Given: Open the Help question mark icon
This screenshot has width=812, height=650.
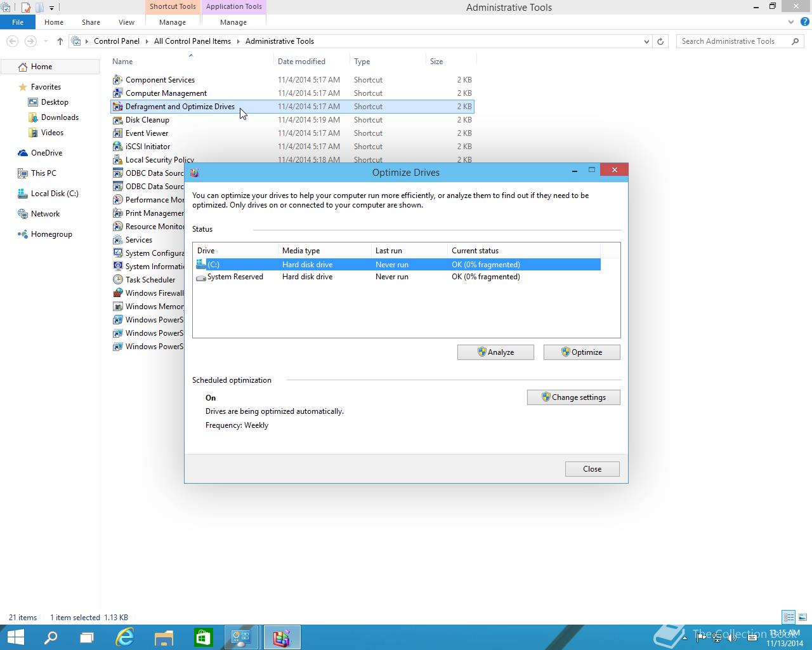Looking at the screenshot, I should 804,22.
